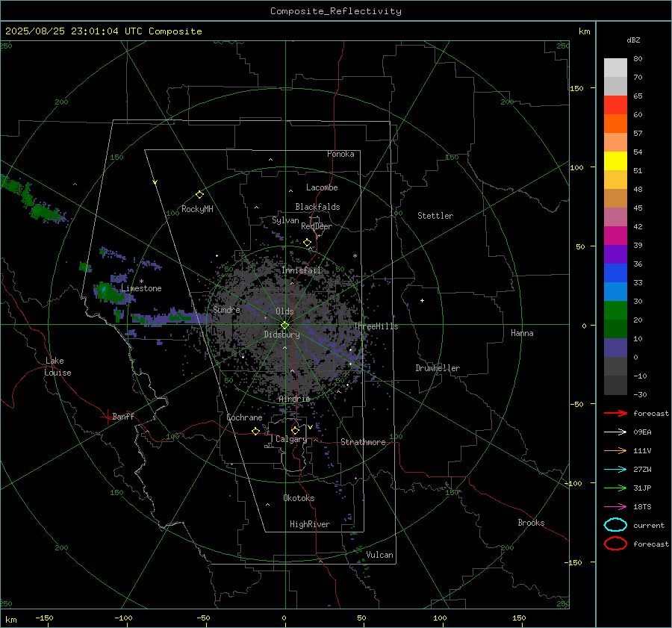Select the orange 60 dBZ color swatch
672x628 pixels.
click(615, 124)
